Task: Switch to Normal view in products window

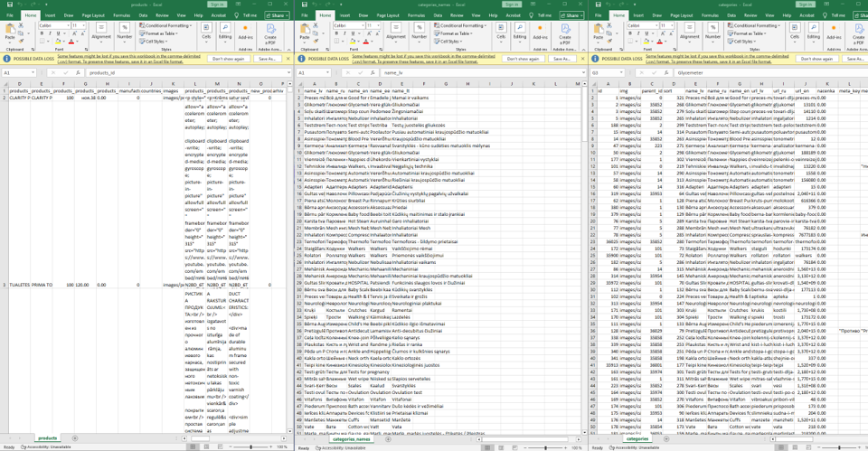Action: point(193,446)
